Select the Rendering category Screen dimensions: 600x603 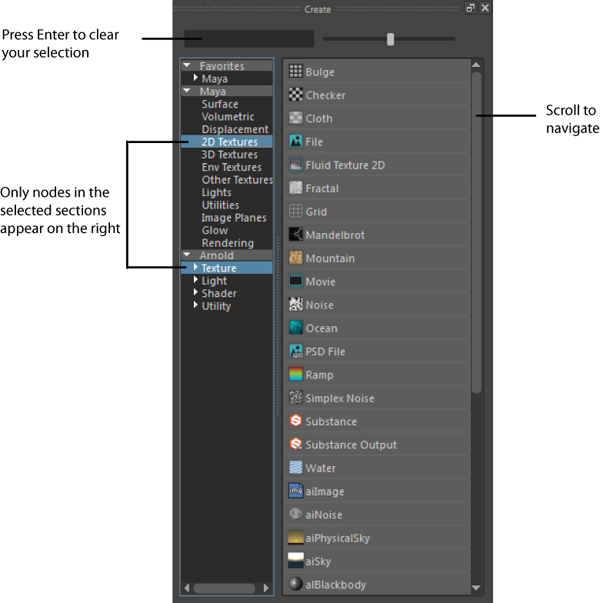point(227,243)
